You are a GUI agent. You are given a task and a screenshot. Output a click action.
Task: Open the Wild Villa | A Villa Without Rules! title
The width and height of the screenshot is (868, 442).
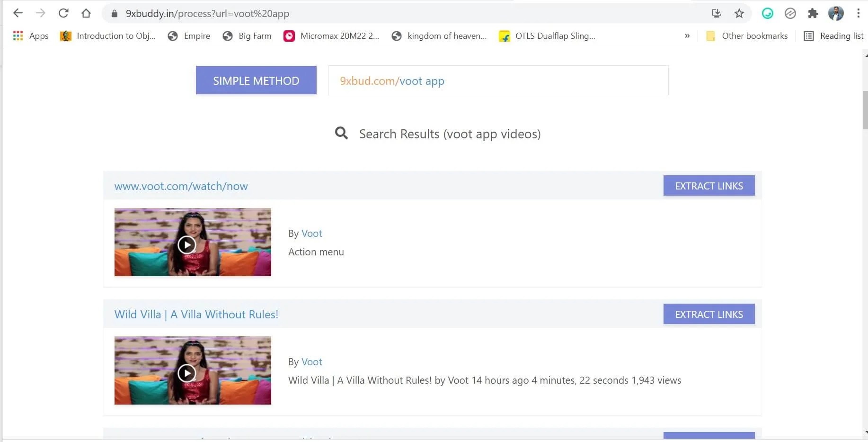coord(196,315)
